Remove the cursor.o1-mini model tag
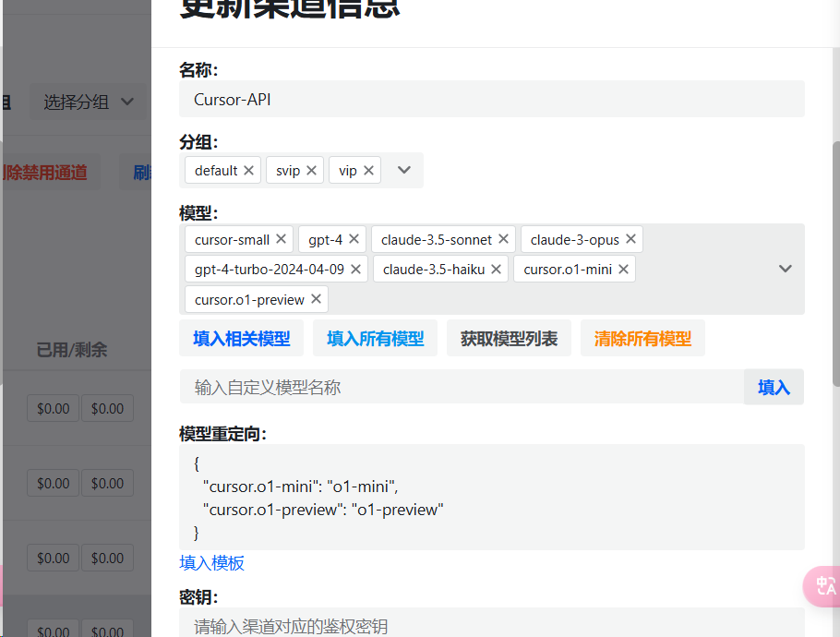Screen dimensions: 840x637 623,269
